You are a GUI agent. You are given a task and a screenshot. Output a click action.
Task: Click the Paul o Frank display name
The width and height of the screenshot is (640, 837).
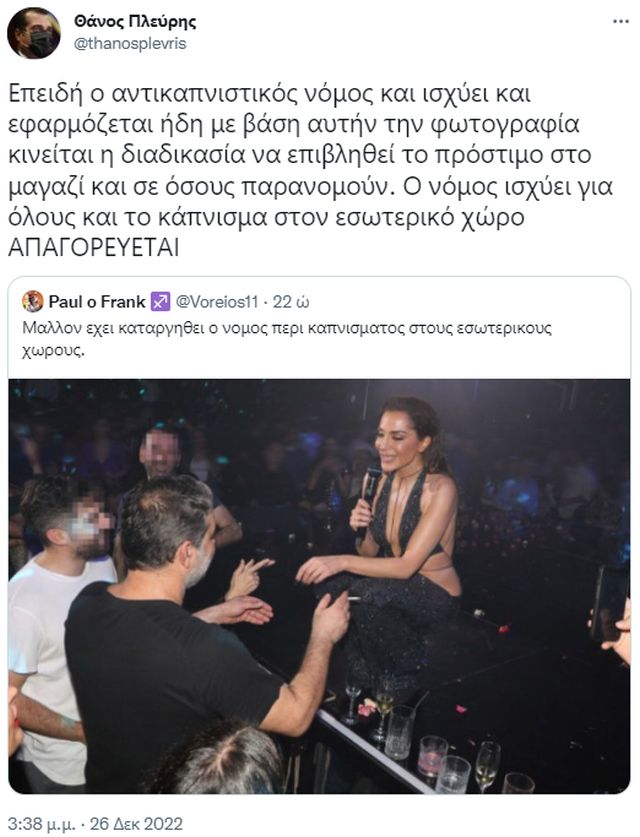click(97, 302)
